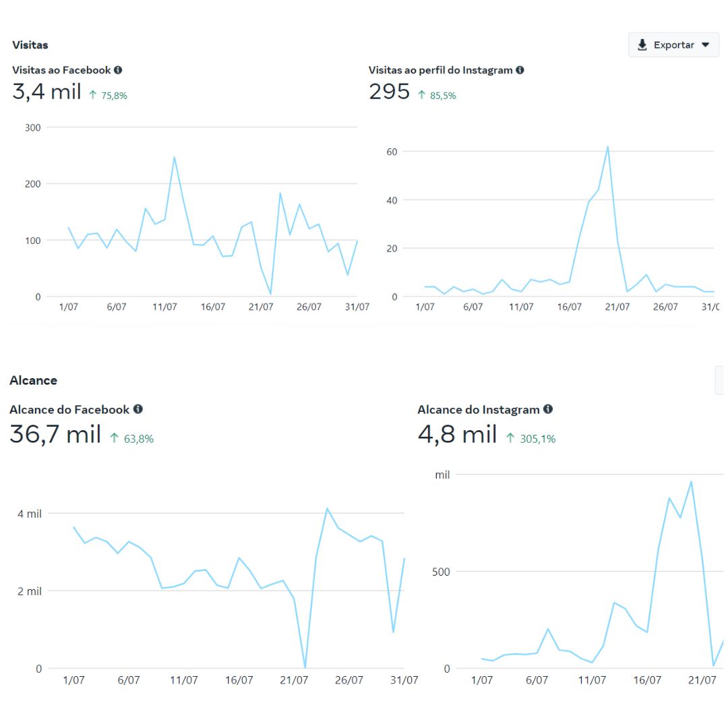Click the caret arrow beside Exportar

(x=705, y=45)
